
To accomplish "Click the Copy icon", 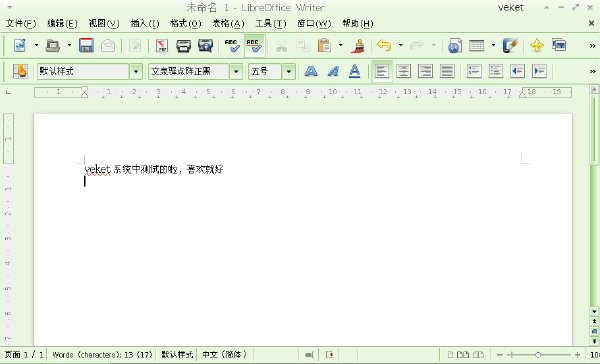I will pyautogui.click(x=303, y=46).
